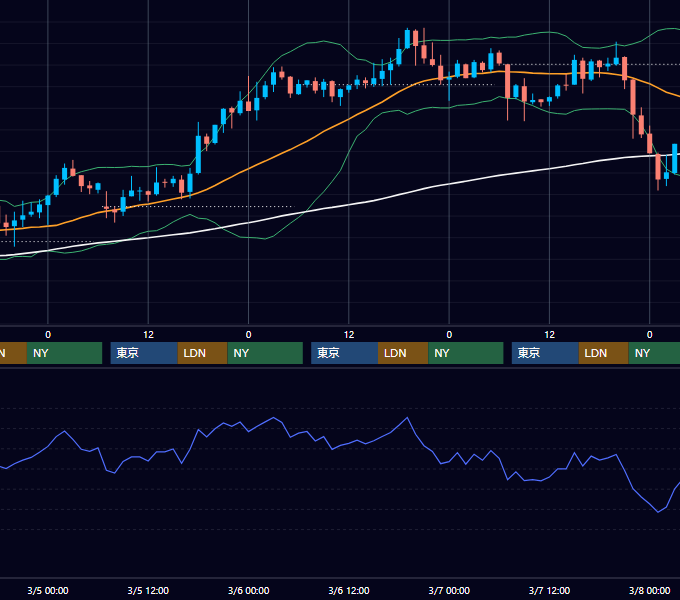Click the 3/5 12:00 date label
Viewport: 680px width, 600px height.
tap(148, 590)
